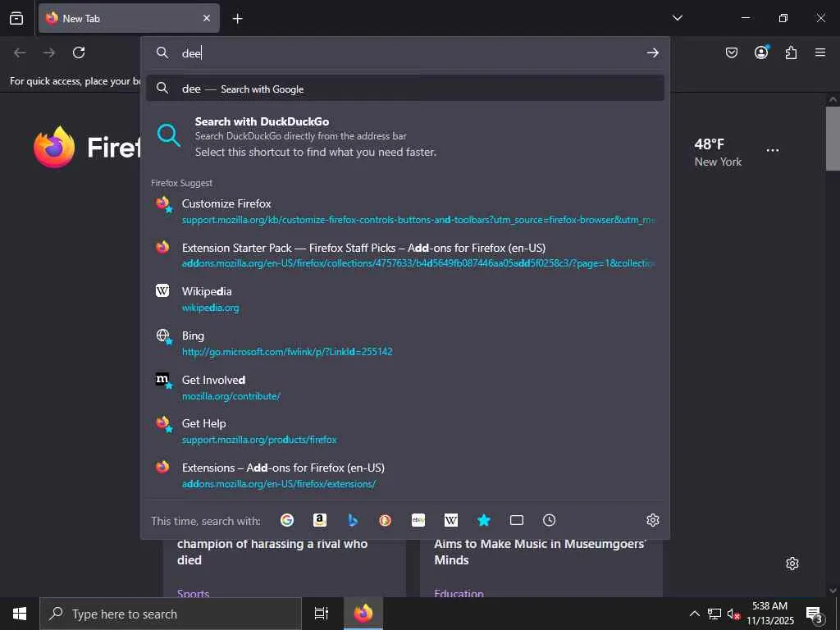Open the new tab page personalize gear
This screenshot has height=630, width=840.
point(792,564)
